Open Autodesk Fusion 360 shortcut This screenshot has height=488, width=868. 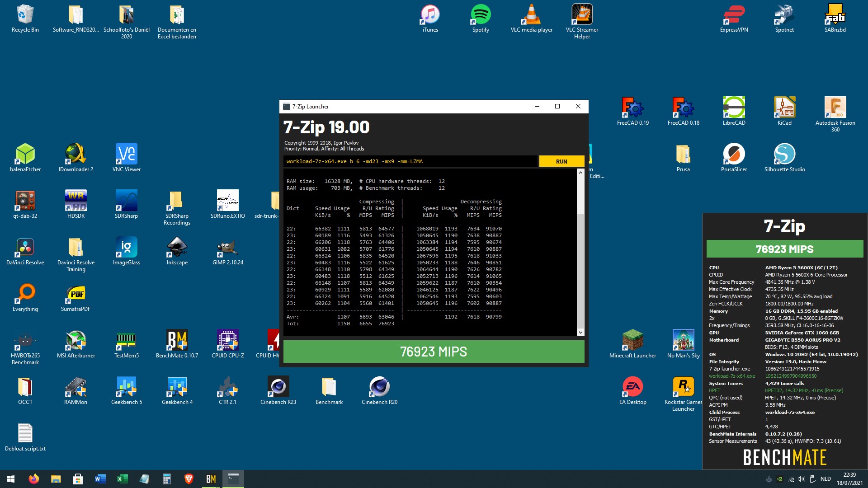pos(835,114)
